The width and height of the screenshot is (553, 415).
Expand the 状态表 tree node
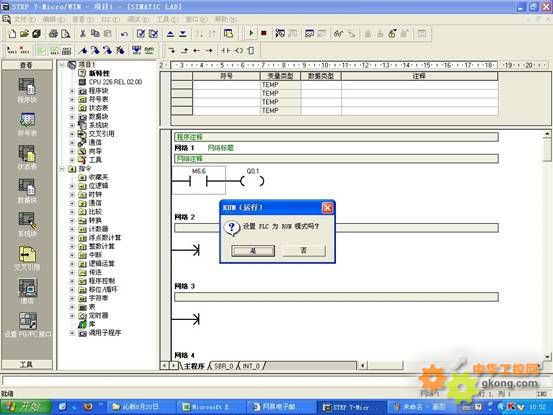72,108
